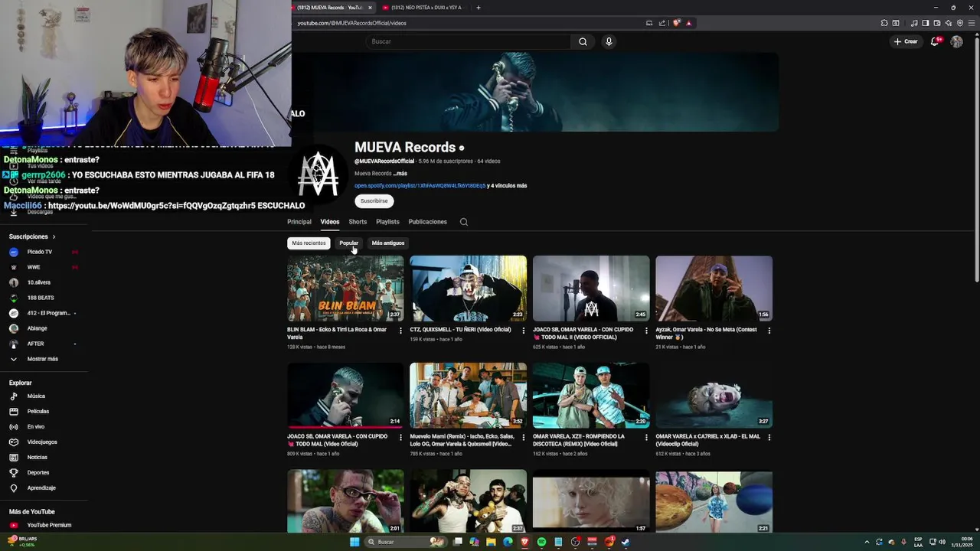Open Noticias in Explorar section
Image resolution: width=980 pixels, height=551 pixels.
point(37,458)
